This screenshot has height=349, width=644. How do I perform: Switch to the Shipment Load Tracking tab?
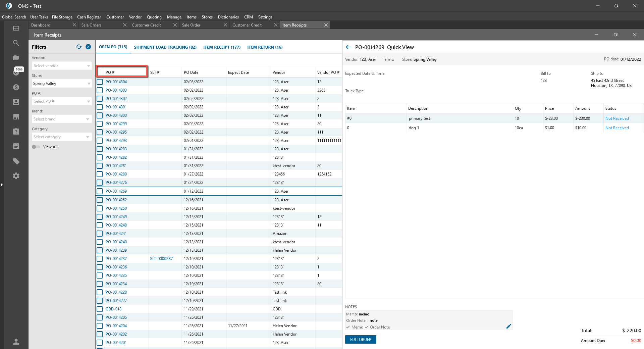pos(165,47)
